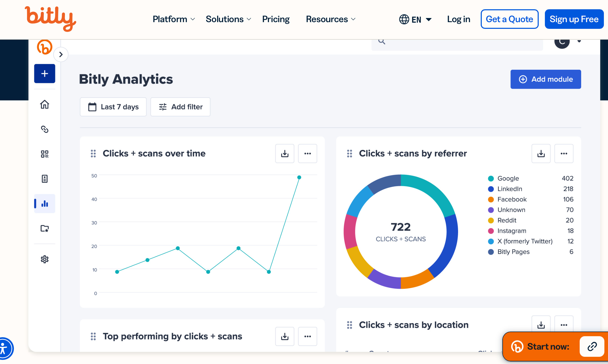Image resolution: width=608 pixels, height=364 pixels.
Task: Grab the drag handle of Top performing module
Action: pos(93,336)
